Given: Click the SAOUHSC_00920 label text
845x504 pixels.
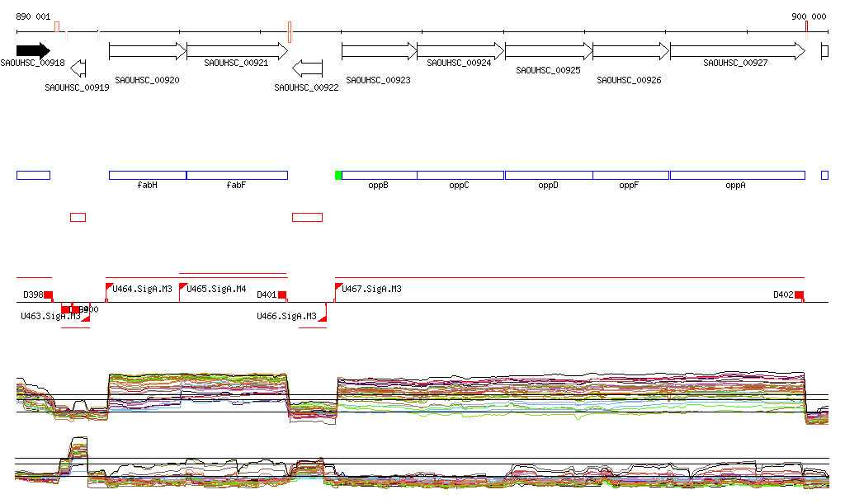Looking at the screenshot, I should point(147,80).
